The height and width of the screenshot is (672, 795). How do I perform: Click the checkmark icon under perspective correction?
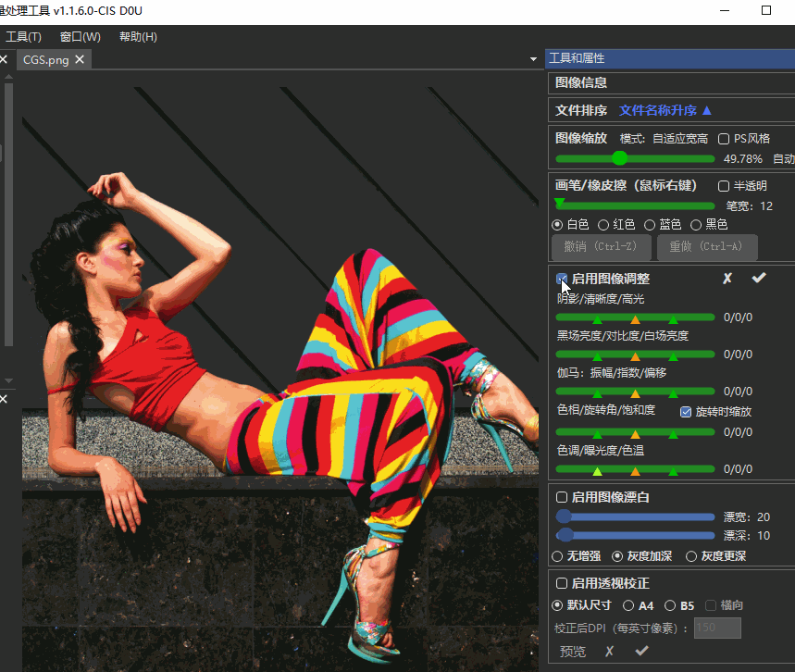pyautogui.click(x=640, y=652)
